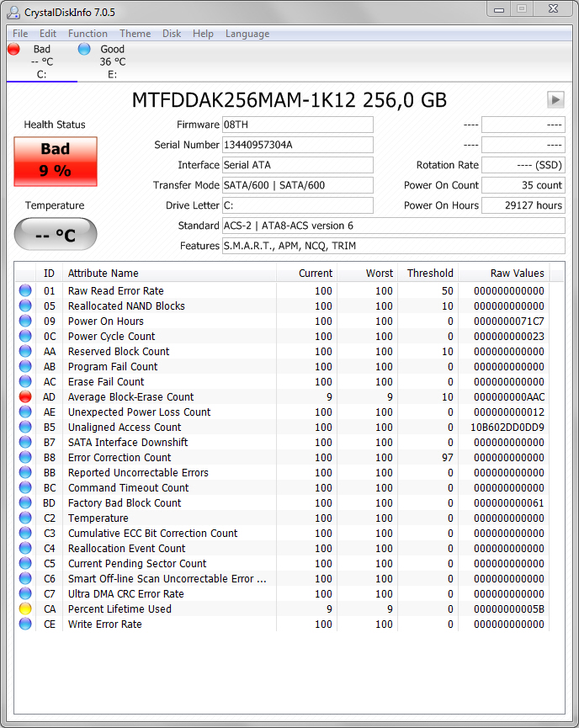Screen dimensions: 579x728
Task: Click the status orb for Reallocated NAND Blocks
Action: 25,306
